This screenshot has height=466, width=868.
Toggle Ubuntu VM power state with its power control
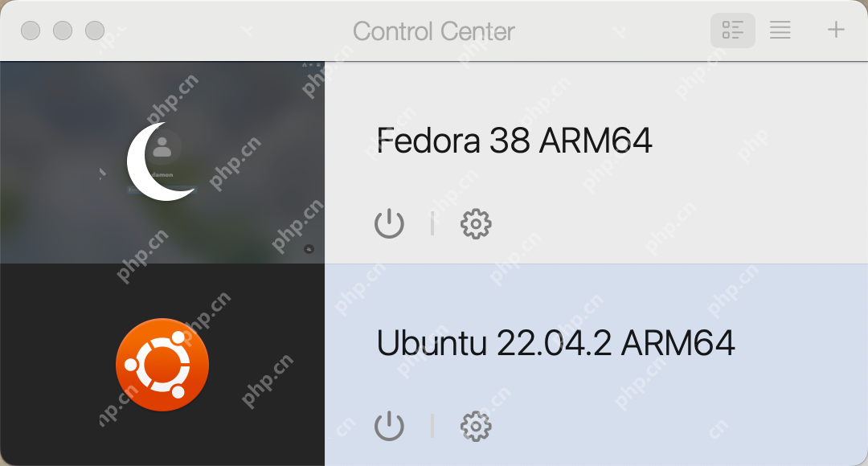(389, 427)
